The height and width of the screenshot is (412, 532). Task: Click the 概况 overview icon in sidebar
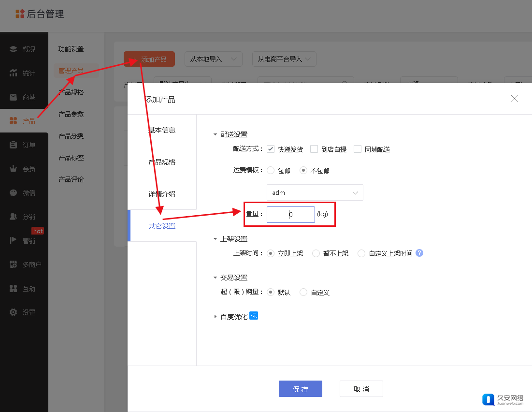(14, 49)
